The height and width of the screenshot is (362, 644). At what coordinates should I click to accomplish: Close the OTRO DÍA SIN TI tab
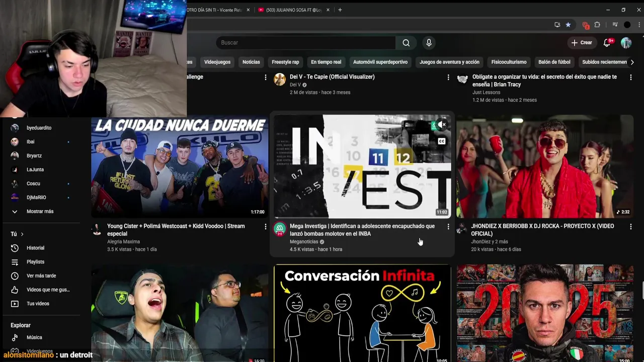(248, 10)
